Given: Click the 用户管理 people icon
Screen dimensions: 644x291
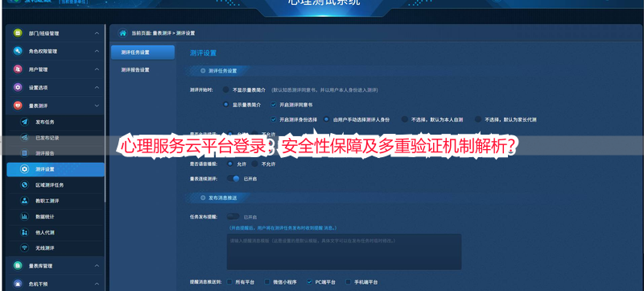Looking at the screenshot, I should (x=17, y=69).
